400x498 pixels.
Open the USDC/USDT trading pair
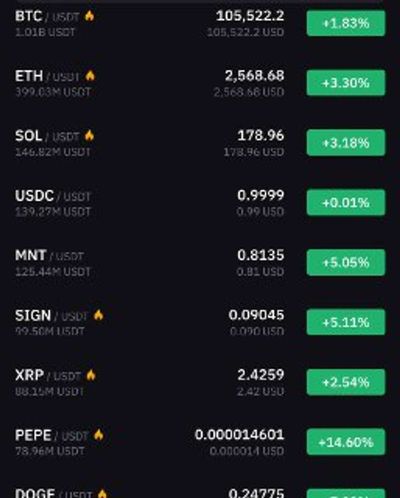(53, 196)
